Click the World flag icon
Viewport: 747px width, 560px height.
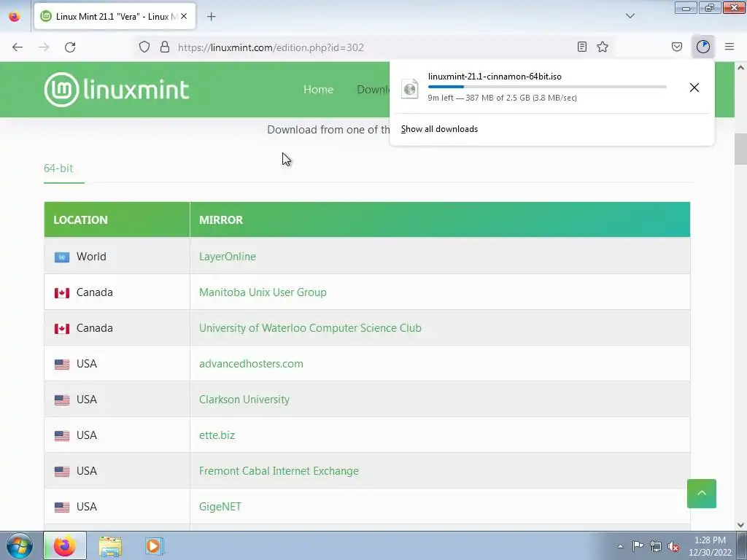pos(62,257)
